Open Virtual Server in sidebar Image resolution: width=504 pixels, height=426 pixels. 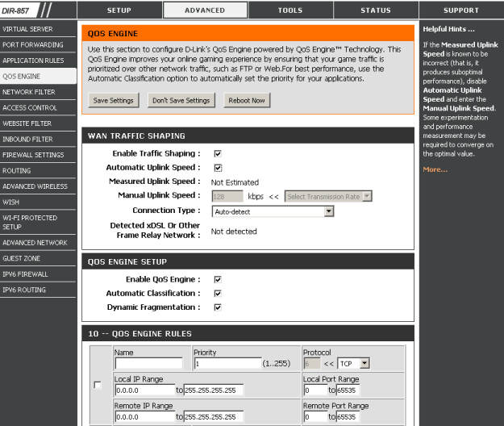(38, 29)
